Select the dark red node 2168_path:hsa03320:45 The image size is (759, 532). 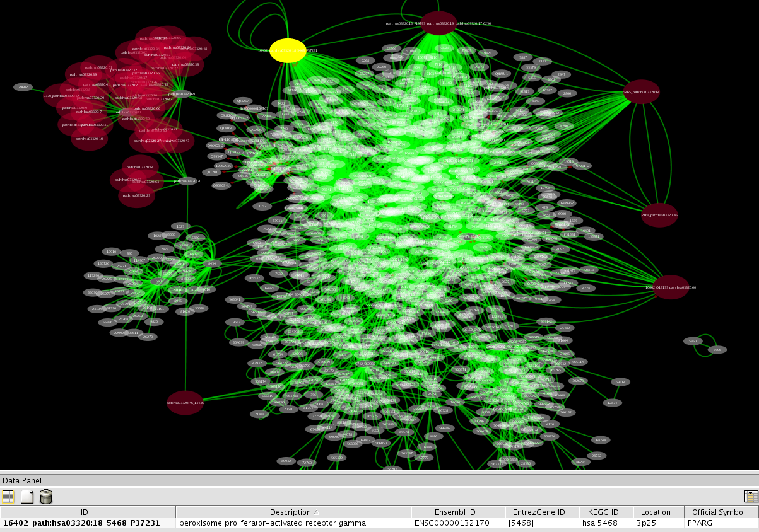point(659,215)
